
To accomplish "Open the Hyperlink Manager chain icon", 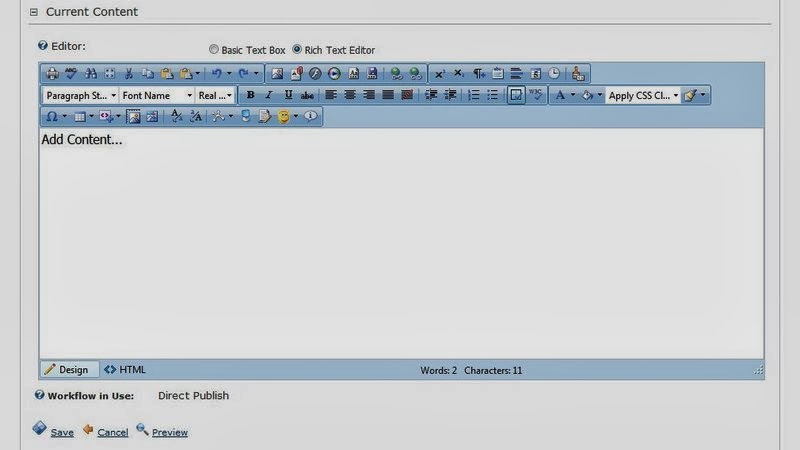I will (x=396, y=73).
